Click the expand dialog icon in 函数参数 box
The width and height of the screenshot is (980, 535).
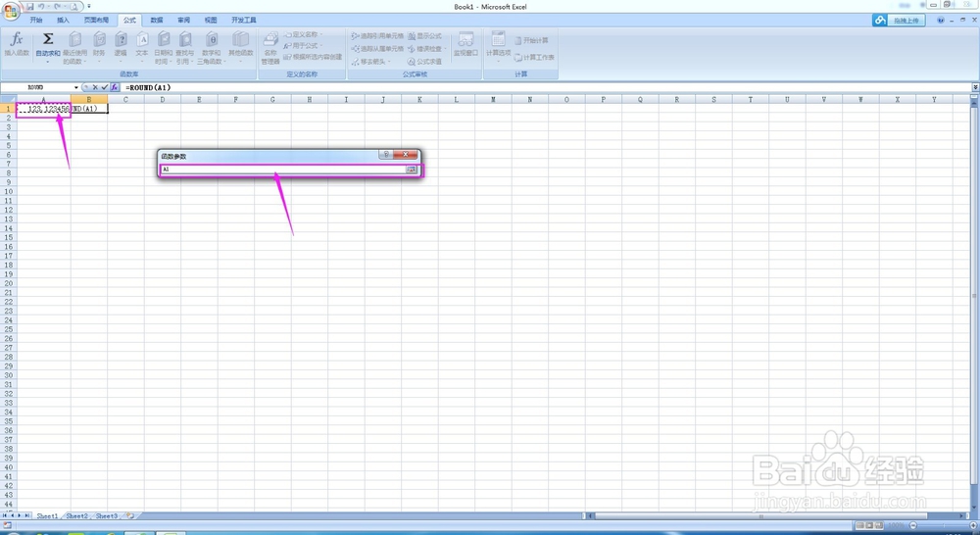click(412, 170)
